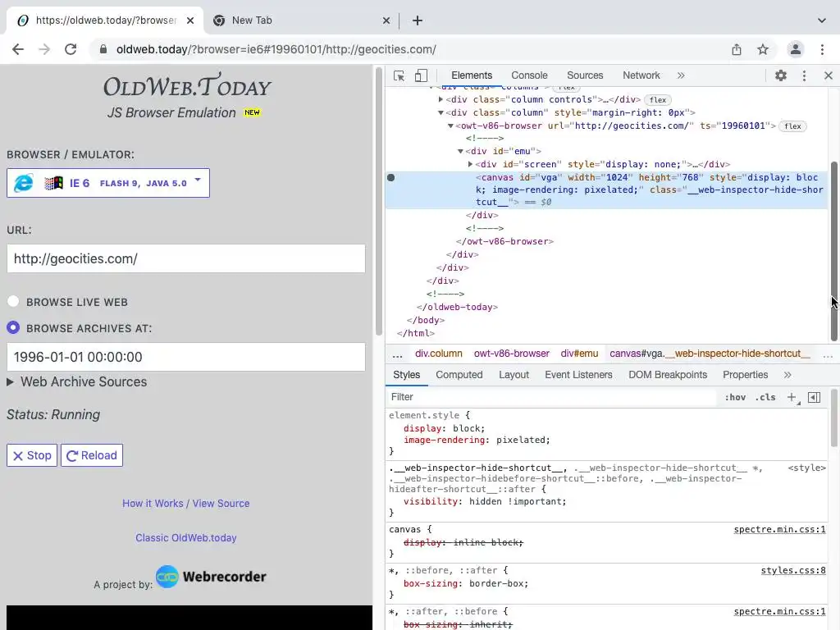Open Chrome's three-dot menu
840x630 pixels.
click(x=822, y=49)
